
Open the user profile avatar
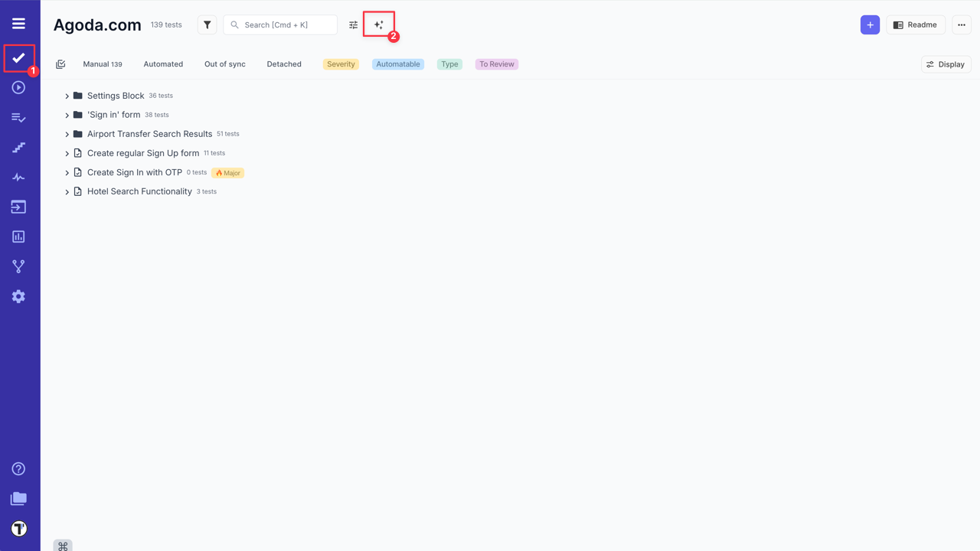coord(18,528)
